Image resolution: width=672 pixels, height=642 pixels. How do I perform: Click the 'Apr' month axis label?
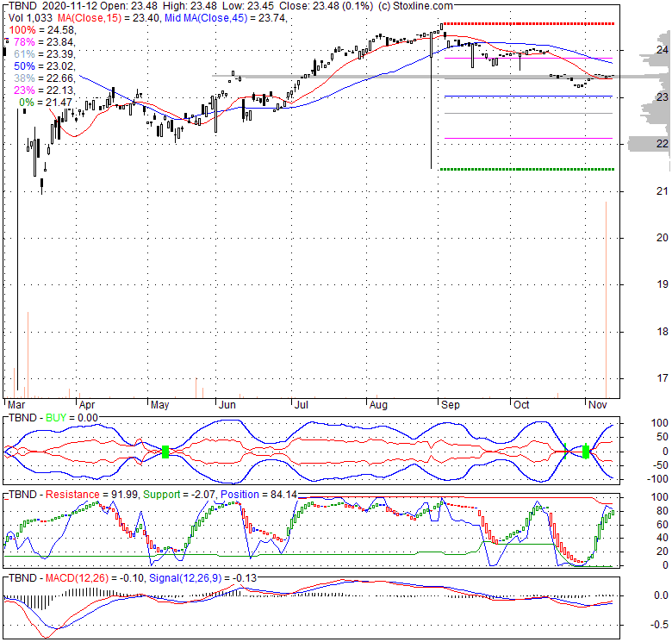tap(87, 405)
